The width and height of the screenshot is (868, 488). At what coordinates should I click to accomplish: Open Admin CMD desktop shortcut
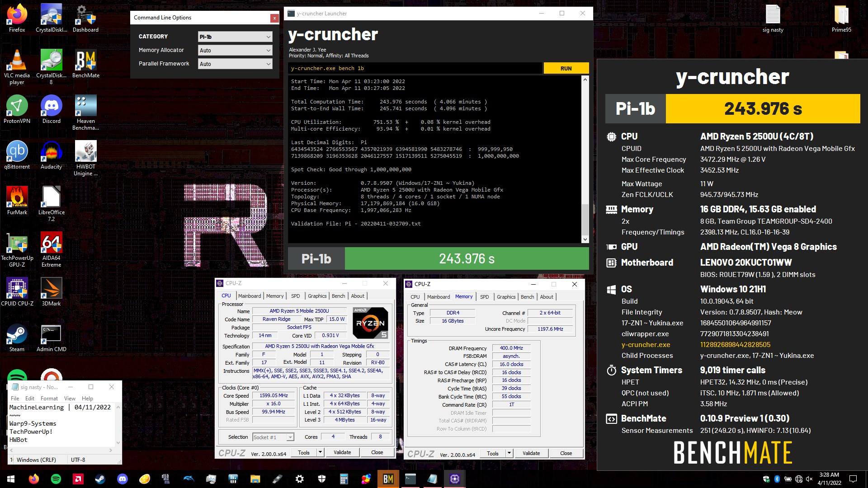51,338
